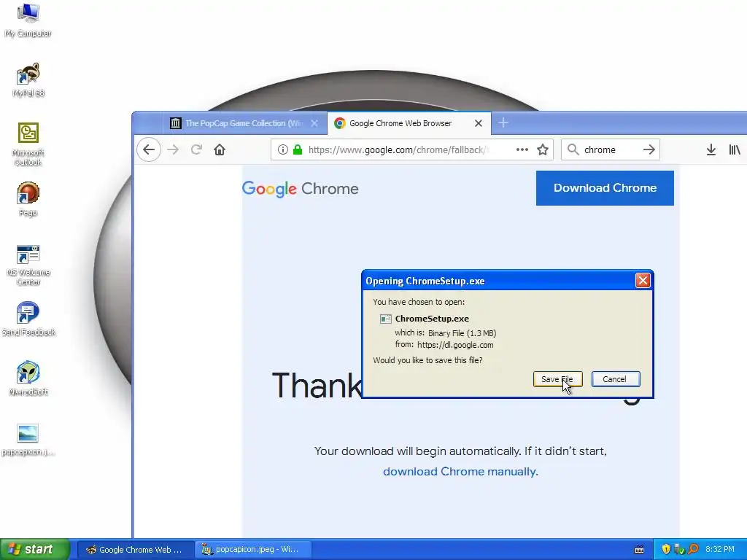Open Microsoft Outlook desktop icon
The image size is (747, 560).
[x=28, y=144]
